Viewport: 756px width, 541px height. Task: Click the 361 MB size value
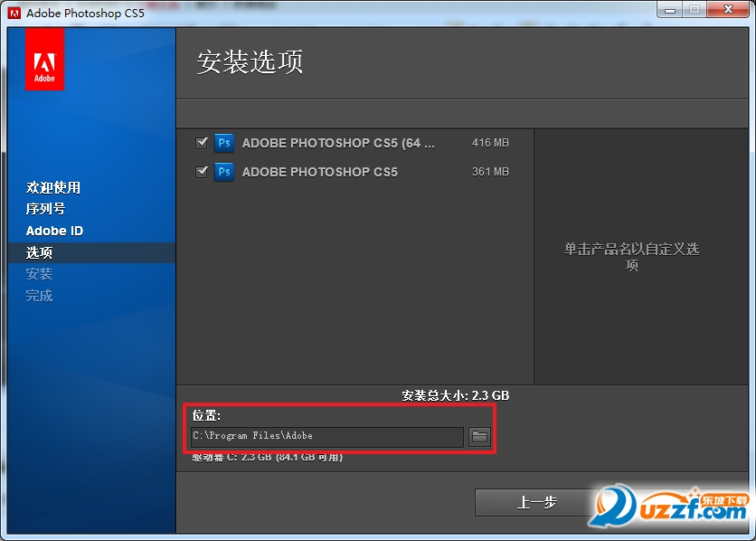tap(490, 172)
